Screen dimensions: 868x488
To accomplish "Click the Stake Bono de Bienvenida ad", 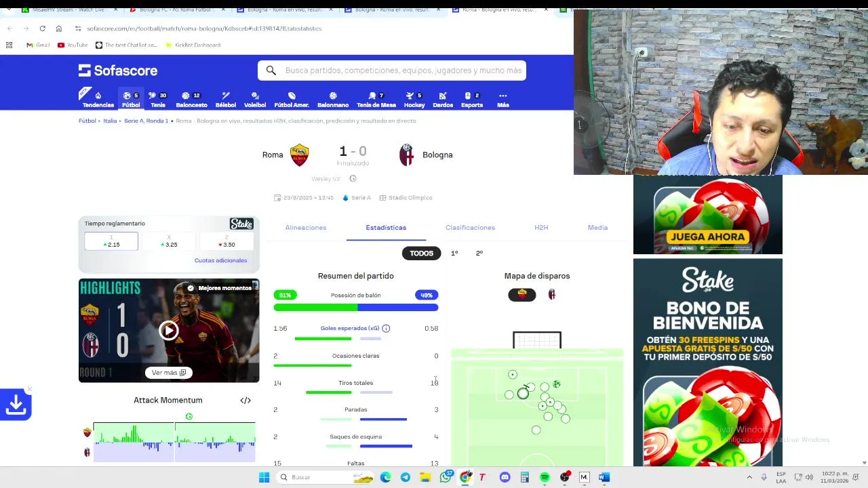I will pos(708,363).
